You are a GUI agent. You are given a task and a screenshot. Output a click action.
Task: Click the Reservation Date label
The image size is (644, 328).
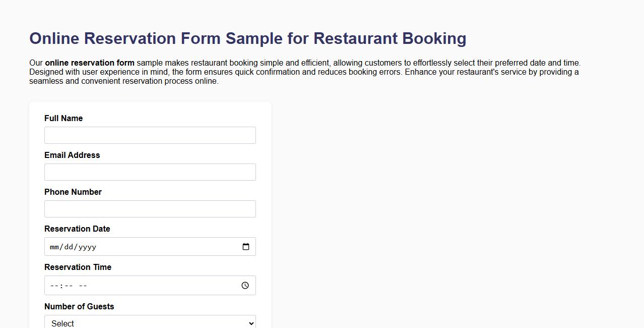77,229
